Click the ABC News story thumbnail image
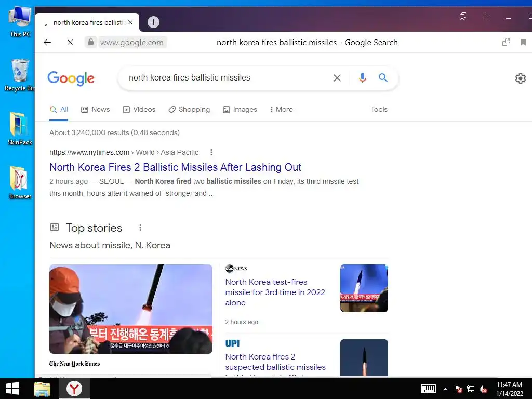 (x=364, y=288)
